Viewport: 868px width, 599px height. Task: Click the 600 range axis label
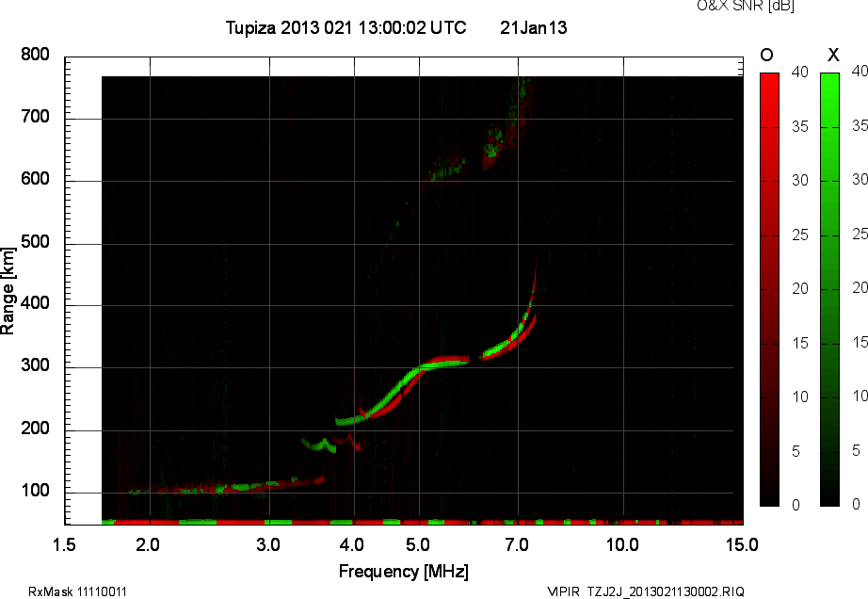[35, 179]
